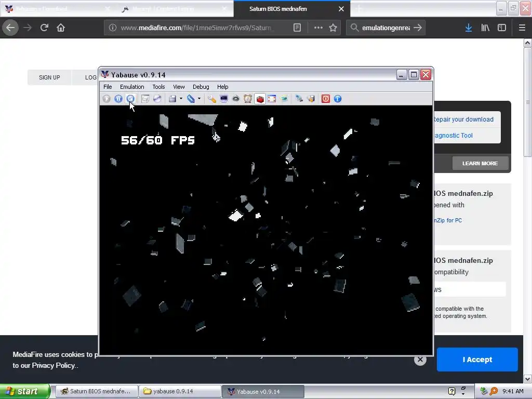Open the Help menu in Yabause
The height and width of the screenshot is (399, 532).
click(x=222, y=87)
